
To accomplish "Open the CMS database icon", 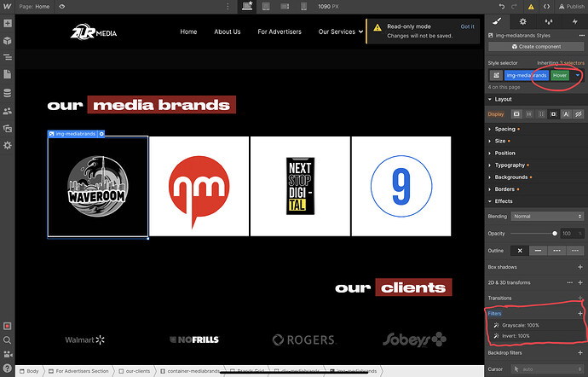I will 7,93.
